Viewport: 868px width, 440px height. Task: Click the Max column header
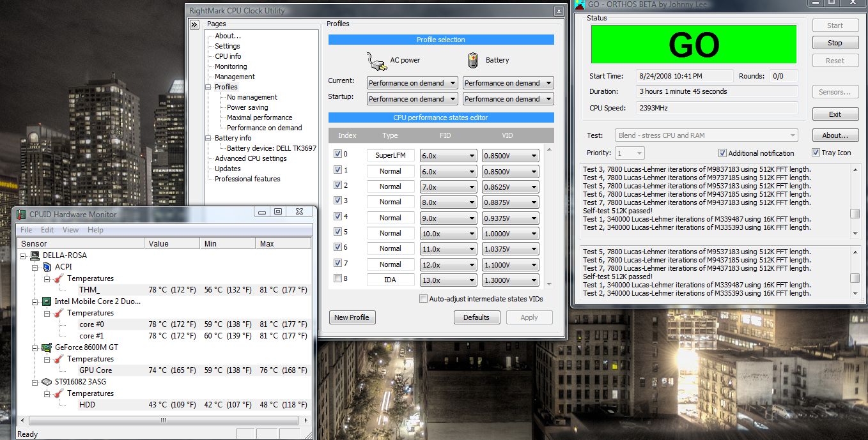click(283, 243)
